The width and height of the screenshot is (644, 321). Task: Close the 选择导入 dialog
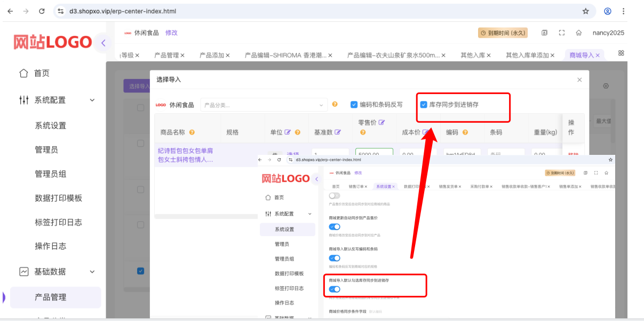(x=579, y=80)
